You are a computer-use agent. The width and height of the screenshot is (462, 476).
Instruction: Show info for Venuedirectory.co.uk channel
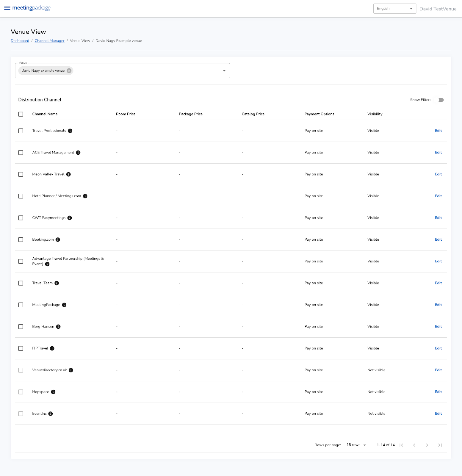pyautogui.click(x=71, y=370)
